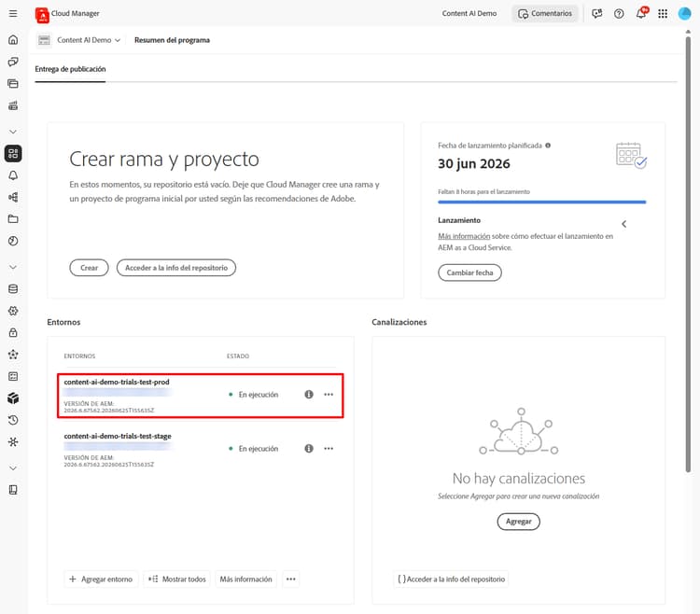This screenshot has height=614, width=700.
Task: Click the content-ai-demo-trials-test-prod environment name
Action: tap(117, 382)
